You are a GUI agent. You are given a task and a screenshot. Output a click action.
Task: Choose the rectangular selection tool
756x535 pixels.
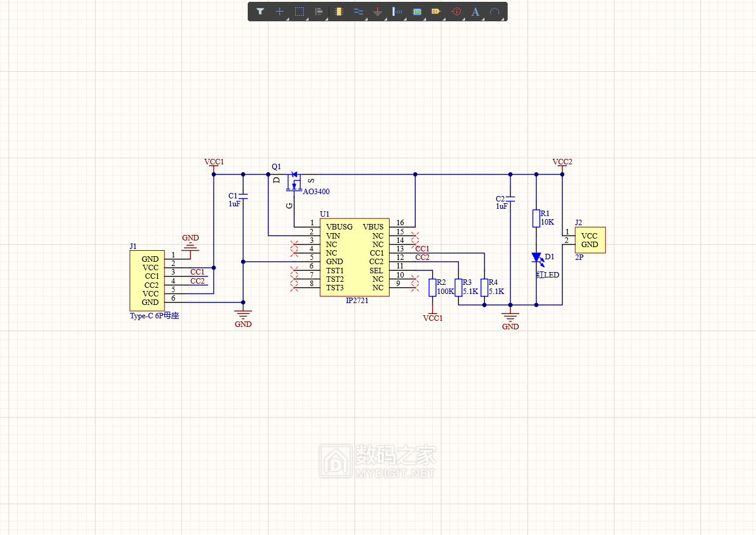[x=299, y=12]
